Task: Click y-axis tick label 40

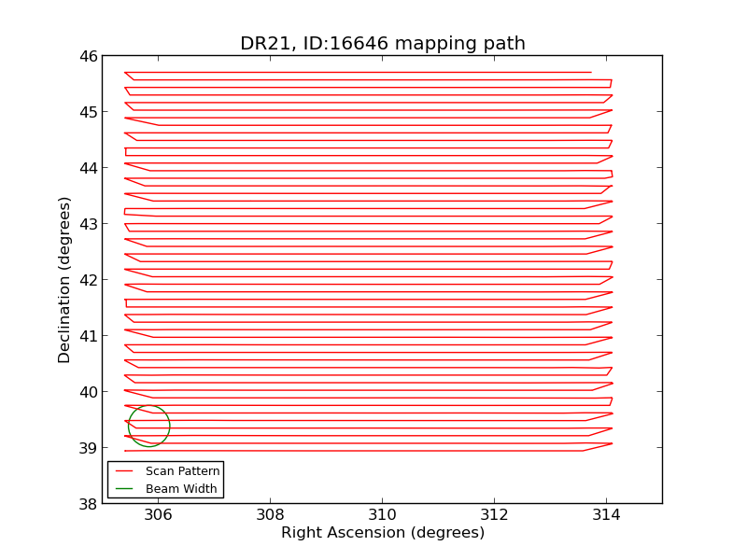Action: point(88,392)
